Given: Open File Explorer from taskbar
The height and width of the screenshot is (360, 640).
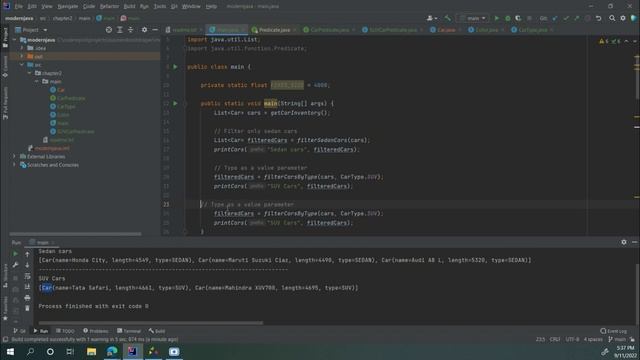Looking at the screenshot, I should [91, 351].
